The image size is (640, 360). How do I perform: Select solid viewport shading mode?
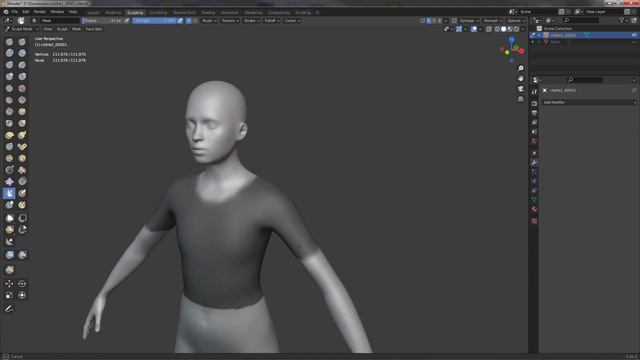point(503,29)
